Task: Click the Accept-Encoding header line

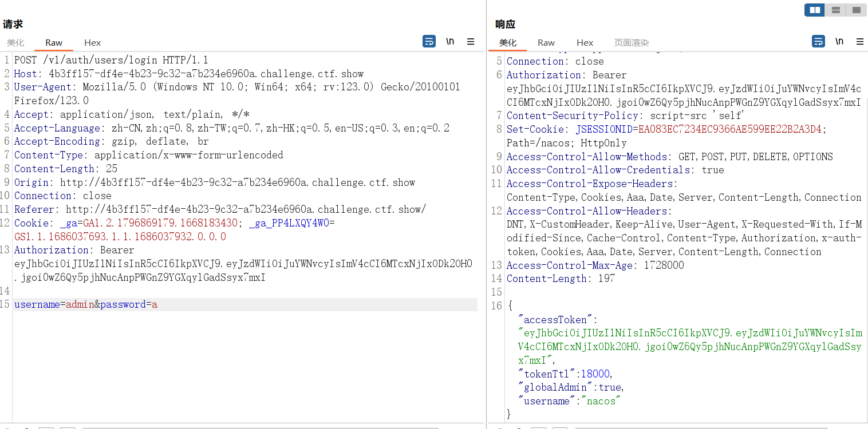Action: click(112, 141)
